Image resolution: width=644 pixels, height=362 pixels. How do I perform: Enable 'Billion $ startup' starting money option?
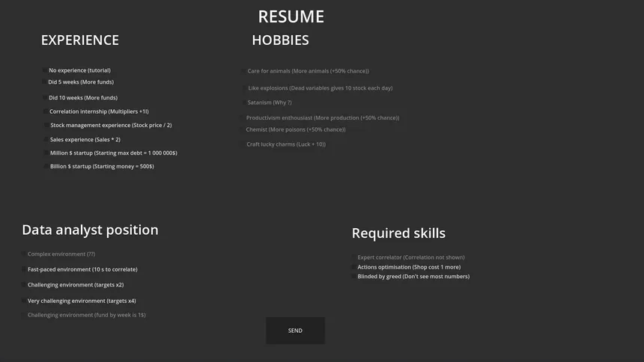[46, 167]
